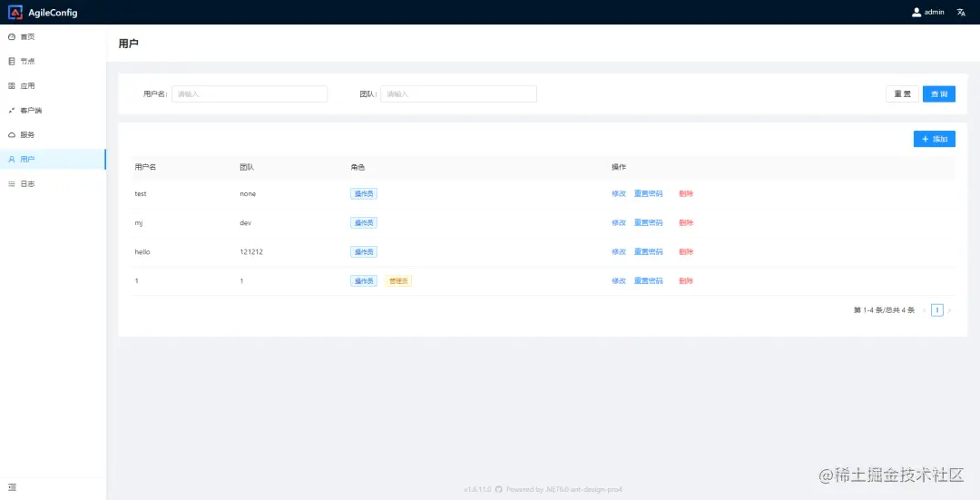Delete user 1 via 删除
The width and height of the screenshot is (980, 500).
(686, 280)
